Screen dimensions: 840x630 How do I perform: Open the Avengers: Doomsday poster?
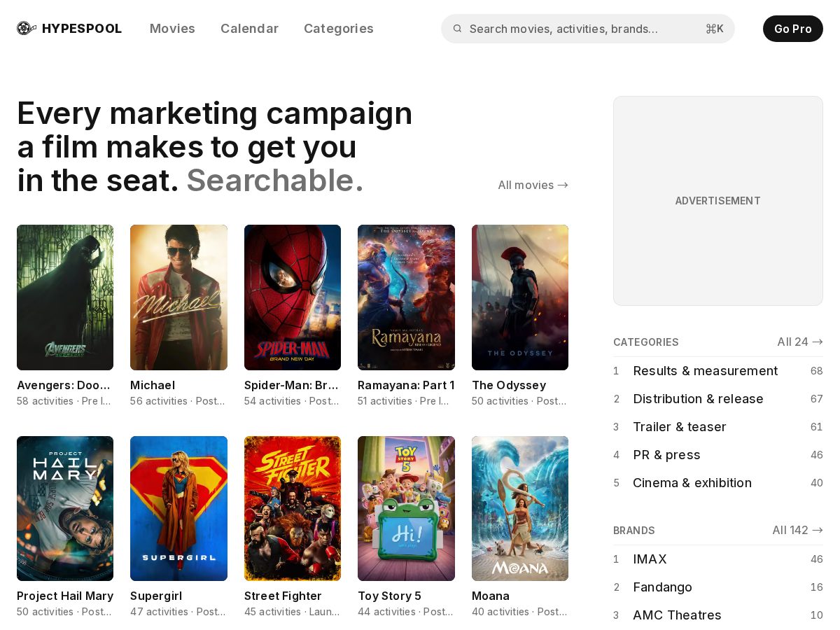(65, 297)
